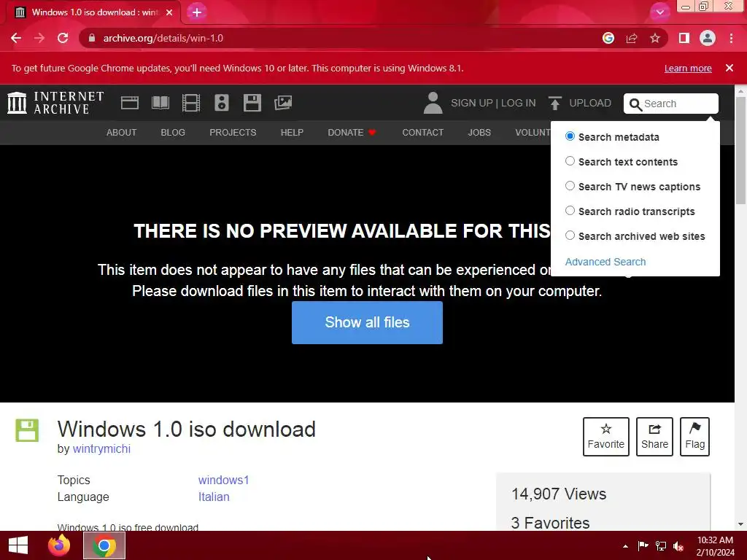Reload the page
The image size is (747, 560).
(63, 38)
